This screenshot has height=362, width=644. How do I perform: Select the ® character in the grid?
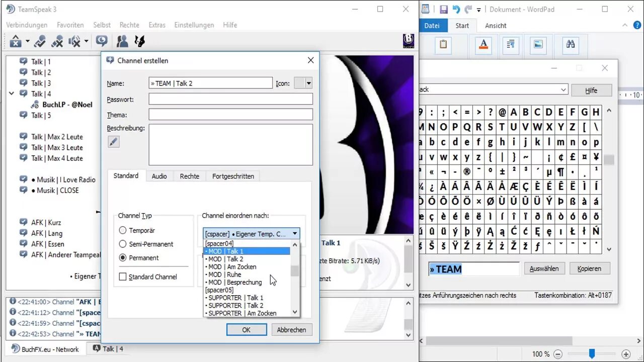[467, 171]
